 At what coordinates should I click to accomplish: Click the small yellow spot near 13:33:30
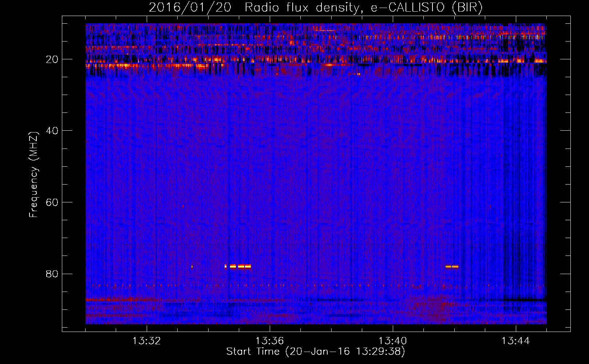point(192,266)
